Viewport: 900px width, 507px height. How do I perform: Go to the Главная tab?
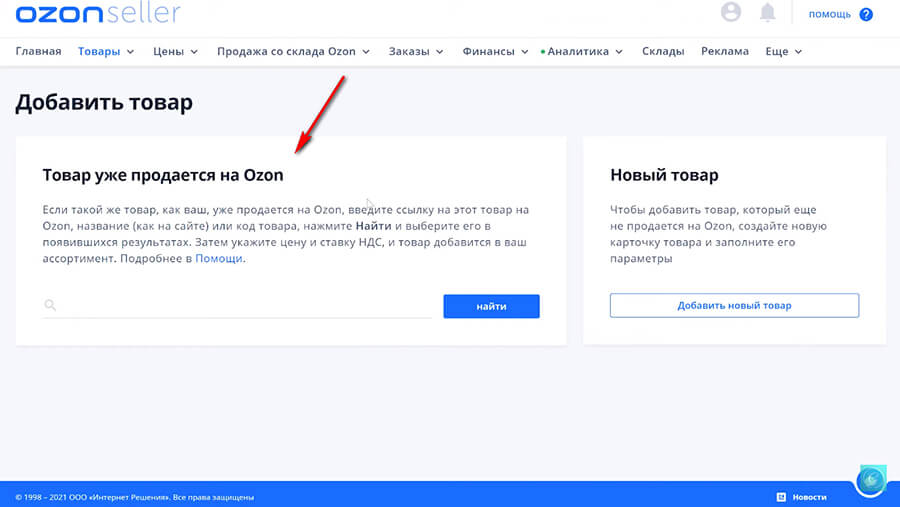tap(38, 51)
